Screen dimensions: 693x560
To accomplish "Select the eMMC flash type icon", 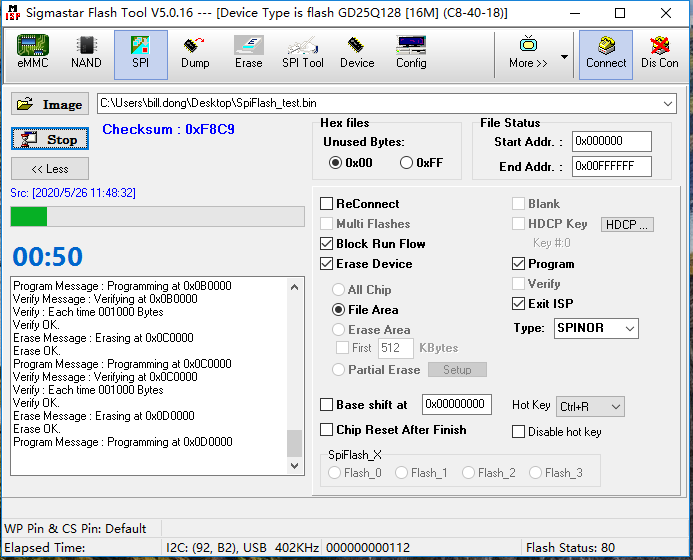I will [x=32, y=52].
